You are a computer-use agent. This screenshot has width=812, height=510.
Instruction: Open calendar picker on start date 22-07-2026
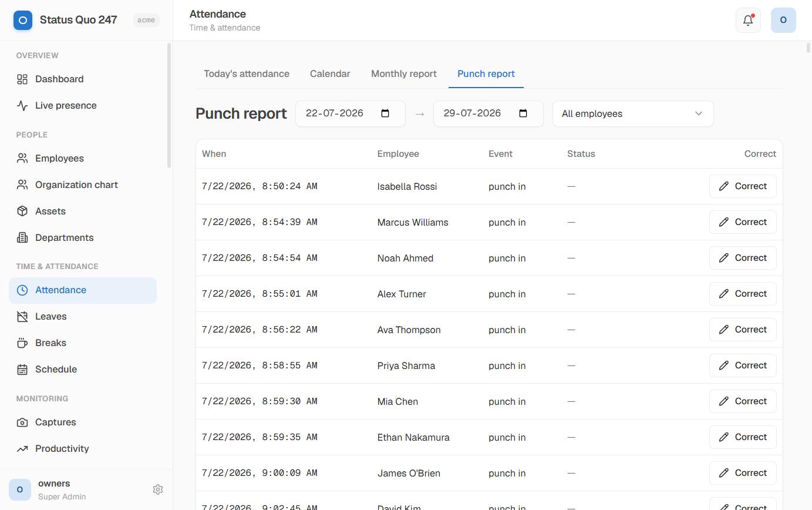[385, 113]
